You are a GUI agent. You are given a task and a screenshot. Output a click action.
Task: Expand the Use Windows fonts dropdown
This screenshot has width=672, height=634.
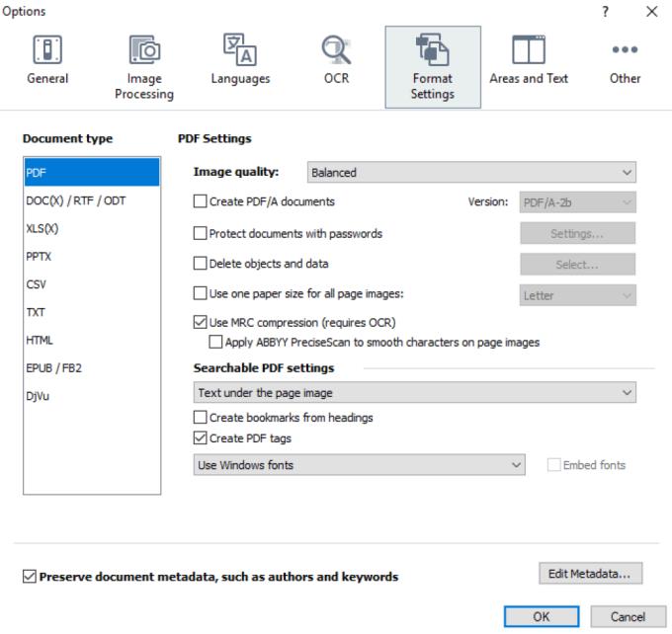coord(359,465)
